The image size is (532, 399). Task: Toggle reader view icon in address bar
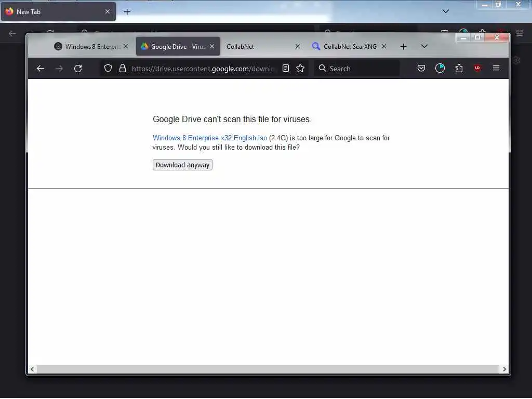coord(286,68)
